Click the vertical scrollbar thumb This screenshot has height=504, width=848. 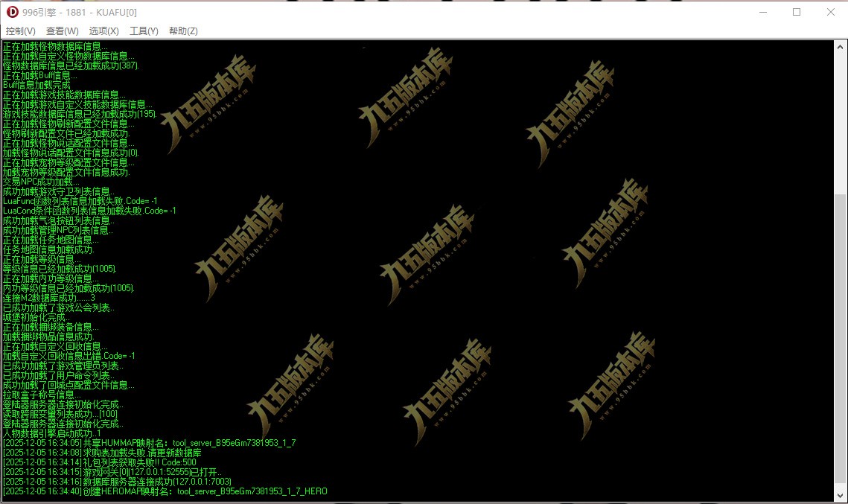coord(840,339)
